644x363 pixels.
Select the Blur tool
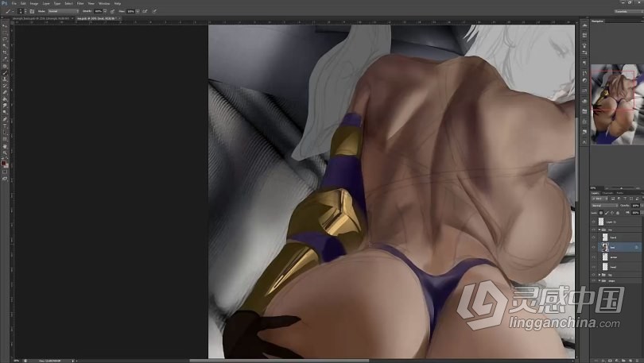point(5,106)
